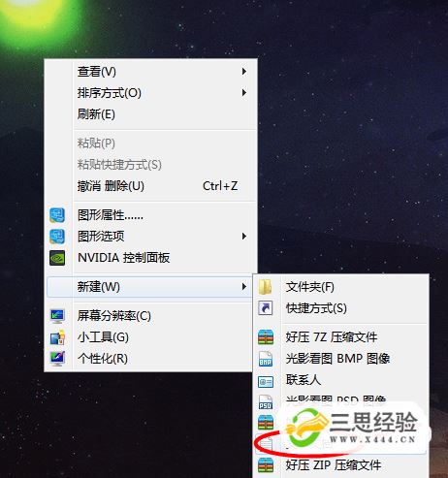Click the yellow folder icon in submenu
Screen dimensions: 448x478
tap(266, 287)
